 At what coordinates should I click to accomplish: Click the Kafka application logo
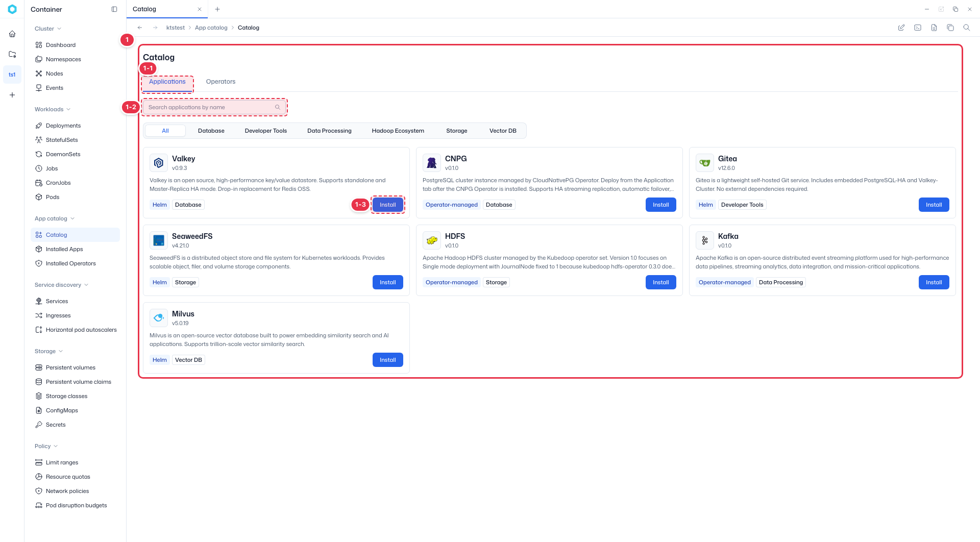[705, 240]
